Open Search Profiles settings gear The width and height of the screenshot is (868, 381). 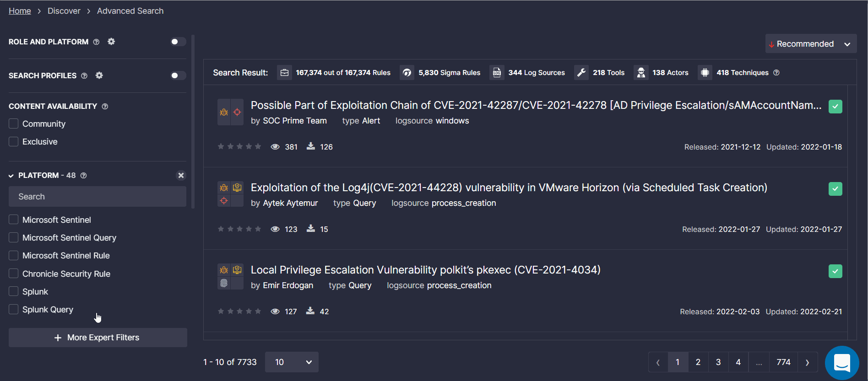pos(99,75)
